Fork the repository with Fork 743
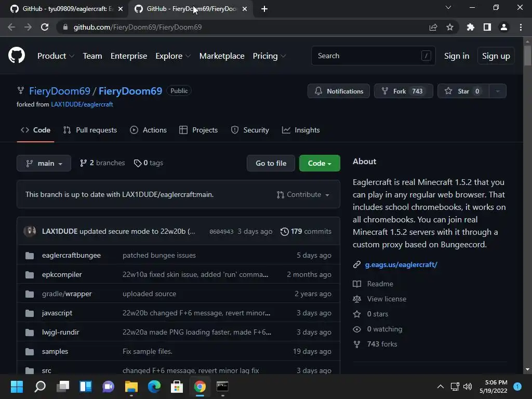Viewport: 532px width, 399px height. [403, 91]
